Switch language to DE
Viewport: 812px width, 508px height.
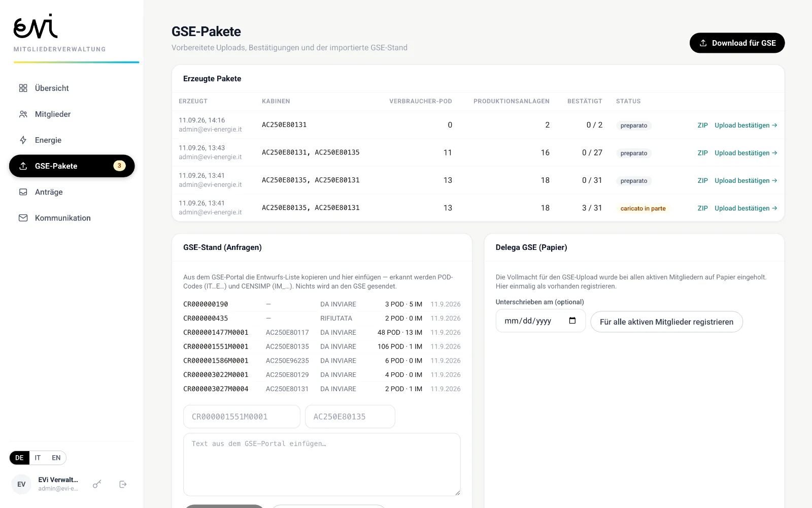click(x=19, y=458)
